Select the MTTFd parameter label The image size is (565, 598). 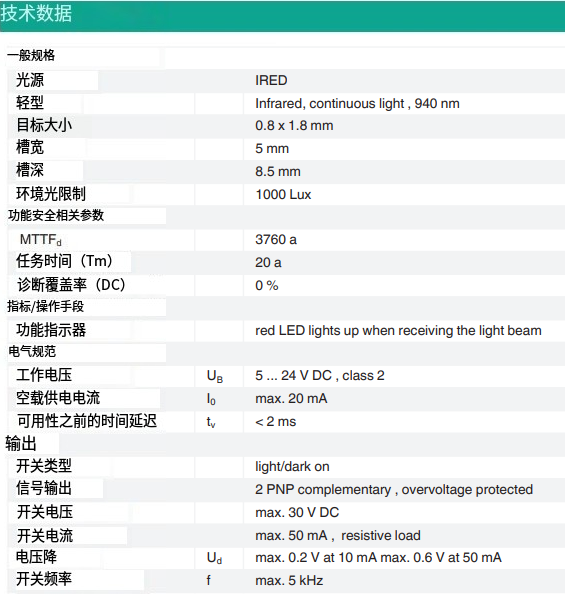[x=40, y=240]
